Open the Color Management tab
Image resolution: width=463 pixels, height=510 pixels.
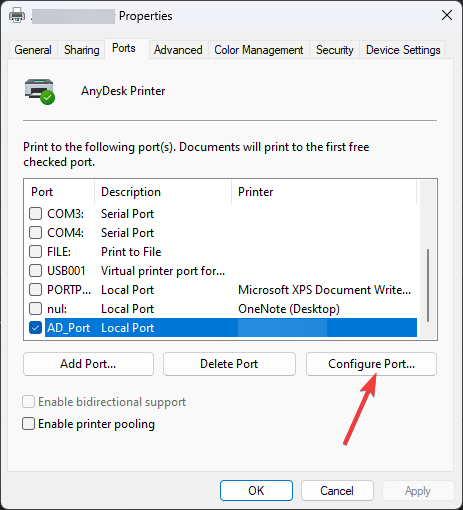point(259,50)
